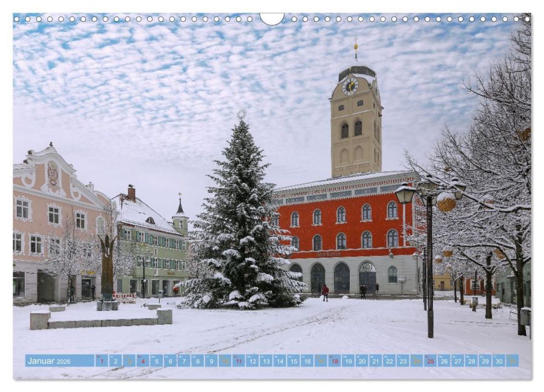Choose day 25 in the calendar strip
The width and height of the screenshot is (544, 392).
tap(430, 361)
